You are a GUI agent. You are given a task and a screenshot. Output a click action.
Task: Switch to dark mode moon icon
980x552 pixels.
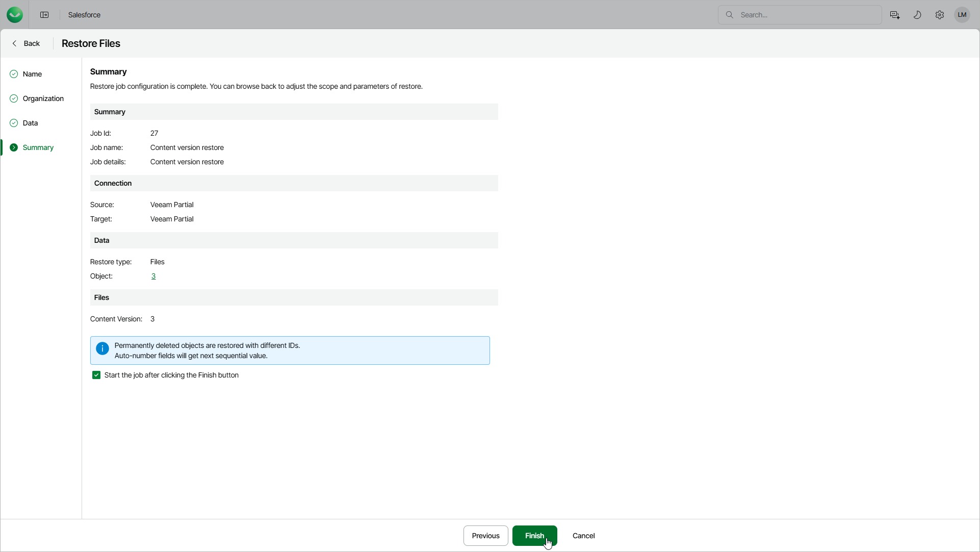pyautogui.click(x=917, y=15)
